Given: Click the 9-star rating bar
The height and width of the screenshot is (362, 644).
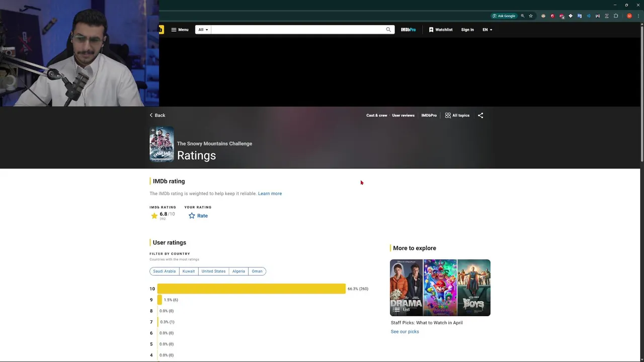Looking at the screenshot, I should point(159,300).
